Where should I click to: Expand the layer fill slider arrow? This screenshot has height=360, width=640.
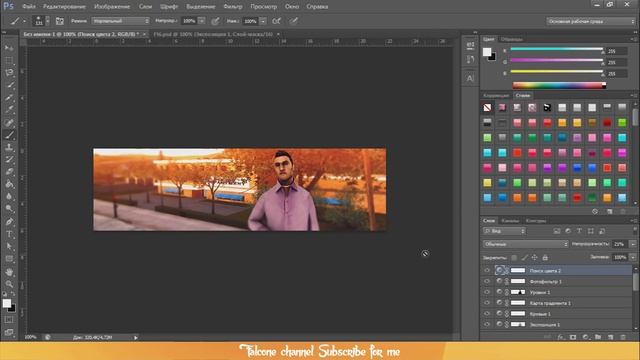tap(633, 257)
